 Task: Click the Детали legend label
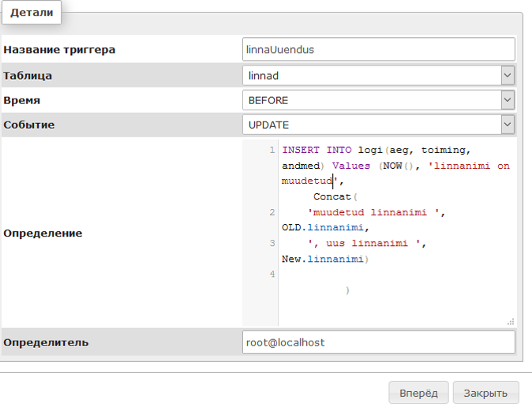point(32,13)
